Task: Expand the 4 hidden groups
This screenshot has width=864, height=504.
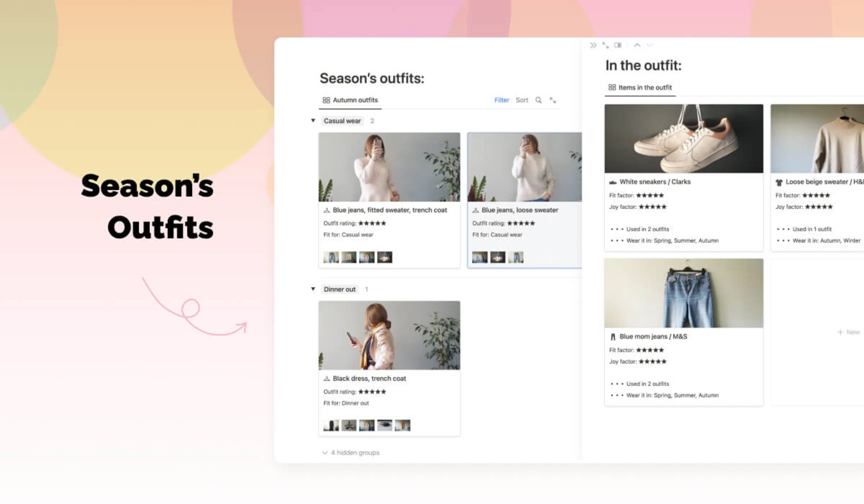Action: point(350,453)
